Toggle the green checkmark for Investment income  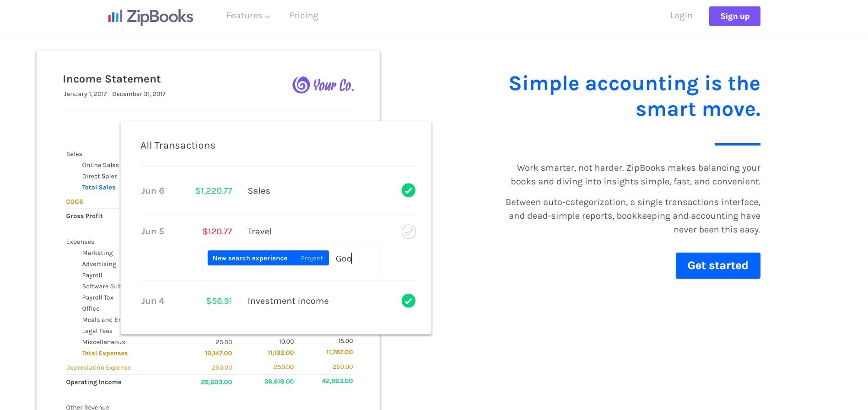pos(408,301)
